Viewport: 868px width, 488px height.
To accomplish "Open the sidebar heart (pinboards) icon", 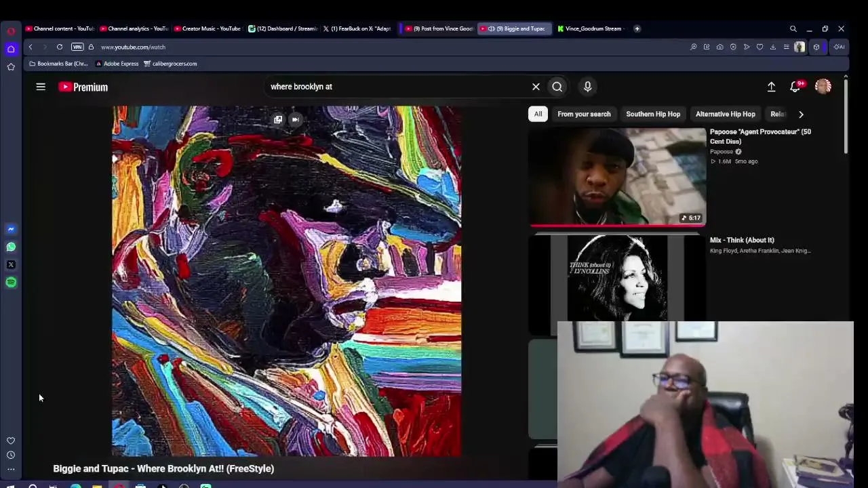I will click(x=11, y=441).
